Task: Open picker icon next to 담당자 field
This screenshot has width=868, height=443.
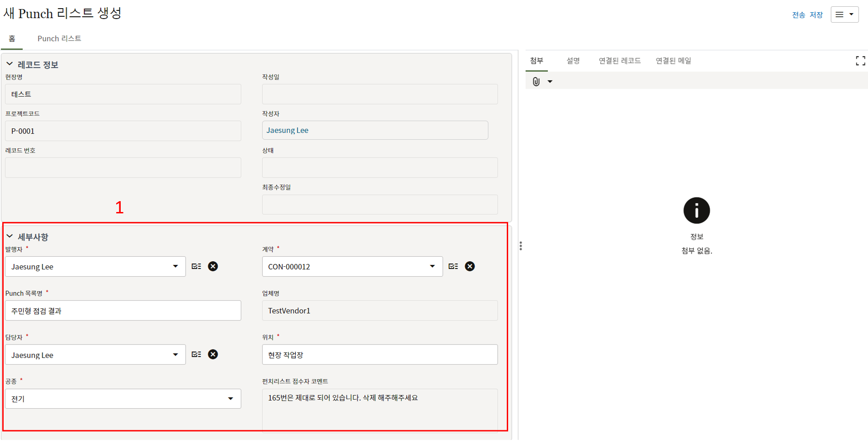Action: [196, 354]
